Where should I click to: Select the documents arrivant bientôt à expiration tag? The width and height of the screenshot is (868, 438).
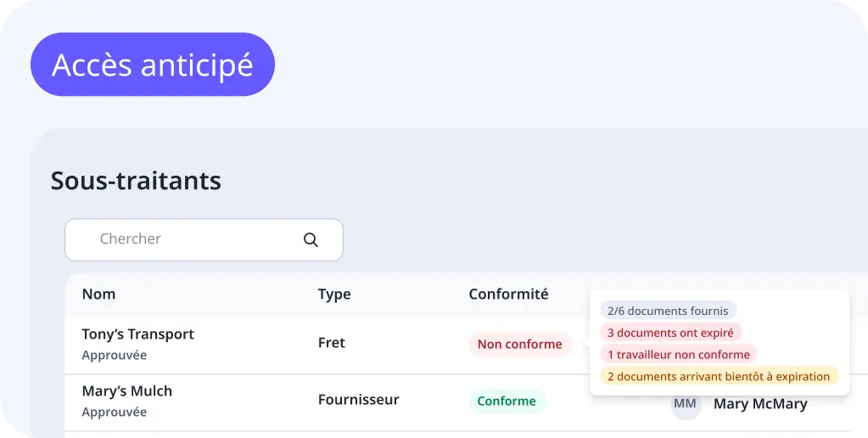point(719,377)
